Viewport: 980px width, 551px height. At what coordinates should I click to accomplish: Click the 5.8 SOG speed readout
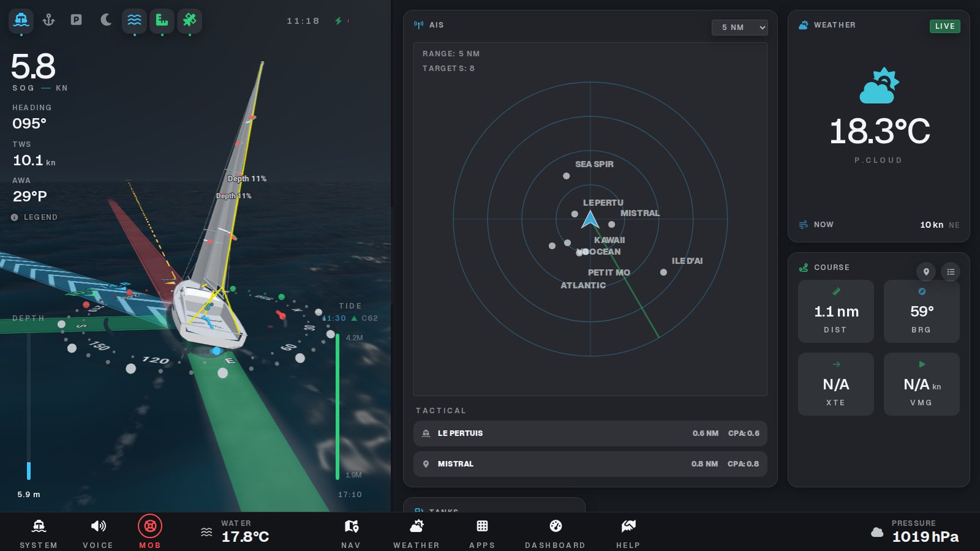click(33, 66)
